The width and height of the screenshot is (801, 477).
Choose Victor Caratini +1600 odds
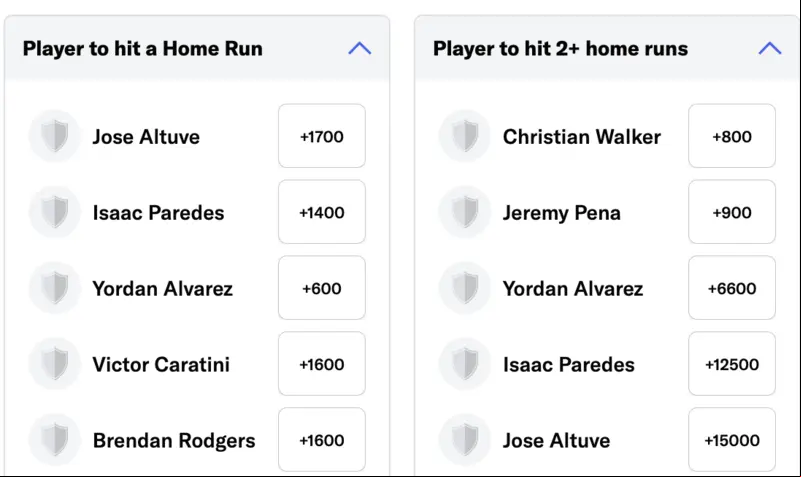322,364
